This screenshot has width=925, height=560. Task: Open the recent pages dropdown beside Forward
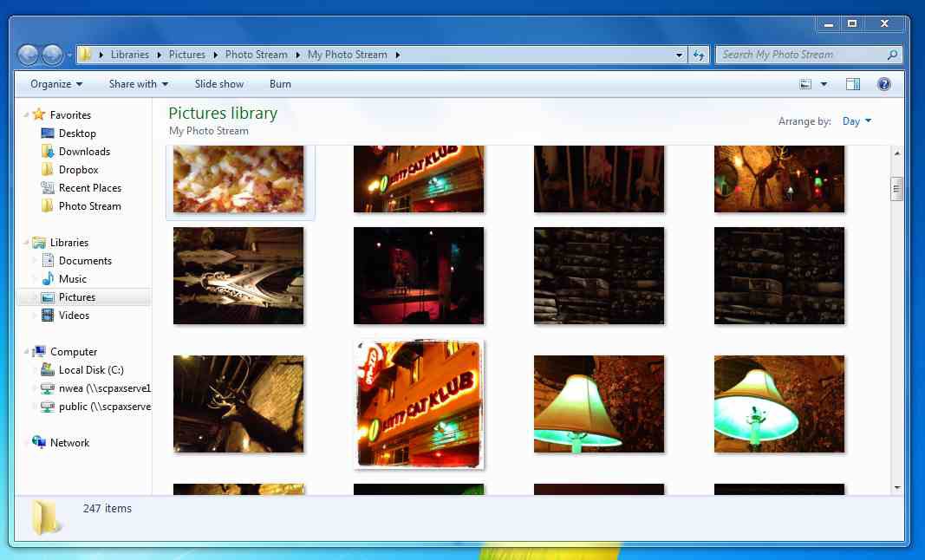pyautogui.click(x=69, y=55)
